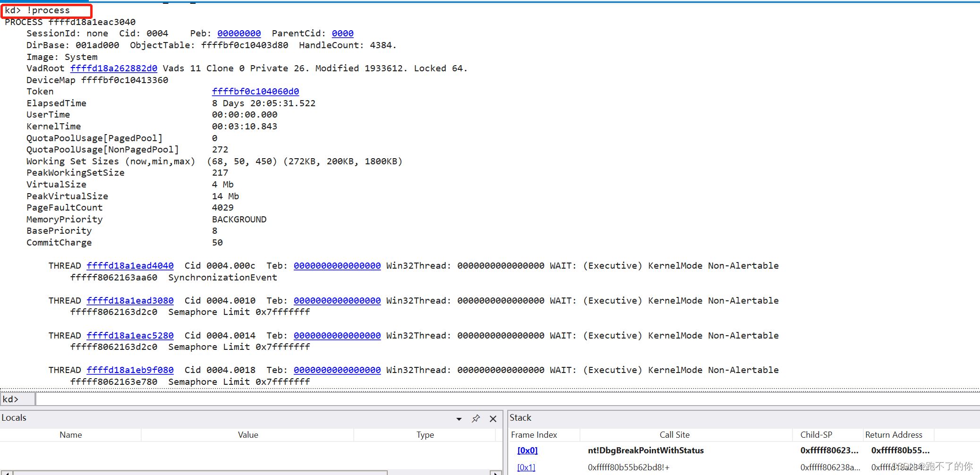
Task: Open the Locals panel options dropdown arrow
Action: 459,419
